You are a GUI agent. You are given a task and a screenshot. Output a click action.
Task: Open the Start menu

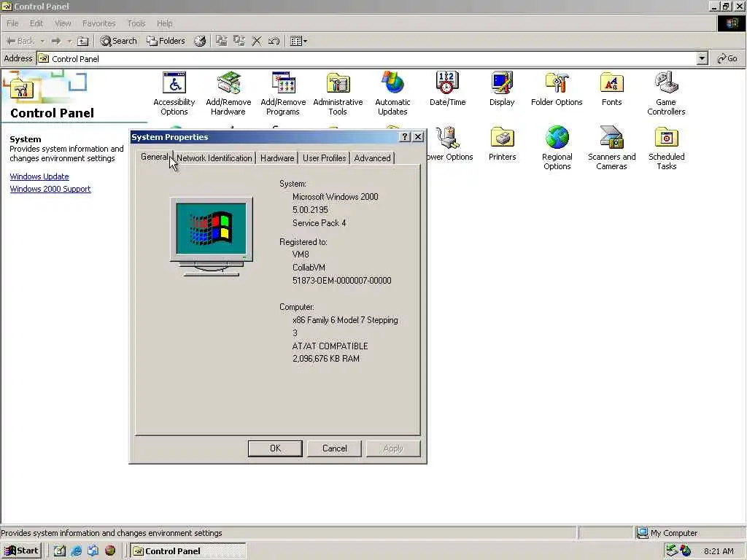pos(21,551)
